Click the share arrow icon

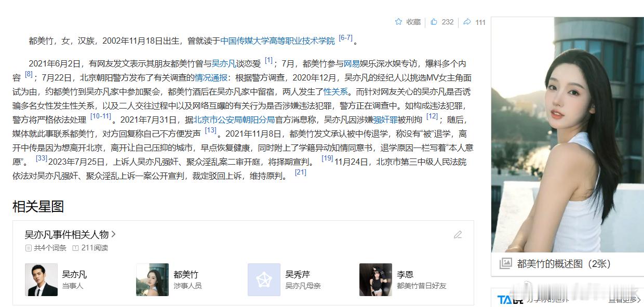click(x=467, y=22)
